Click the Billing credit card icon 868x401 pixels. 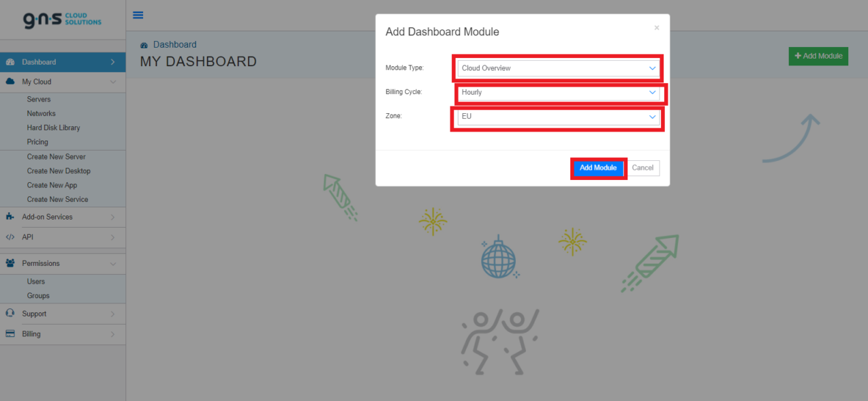coord(10,334)
